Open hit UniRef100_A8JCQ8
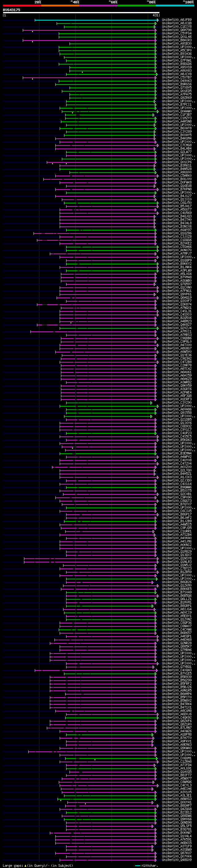 click(177, 23)
